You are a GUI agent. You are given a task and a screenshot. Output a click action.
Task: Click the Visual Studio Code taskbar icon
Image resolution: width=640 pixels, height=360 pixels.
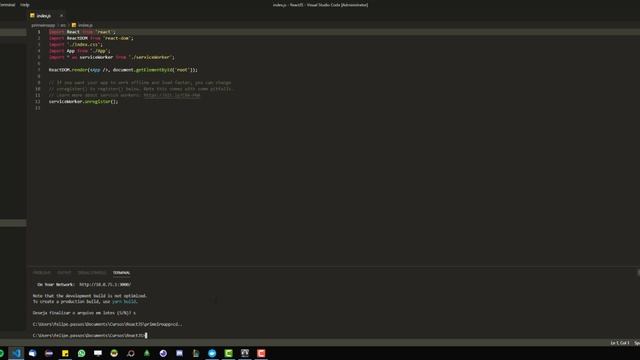pyautogui.click(x=16, y=353)
